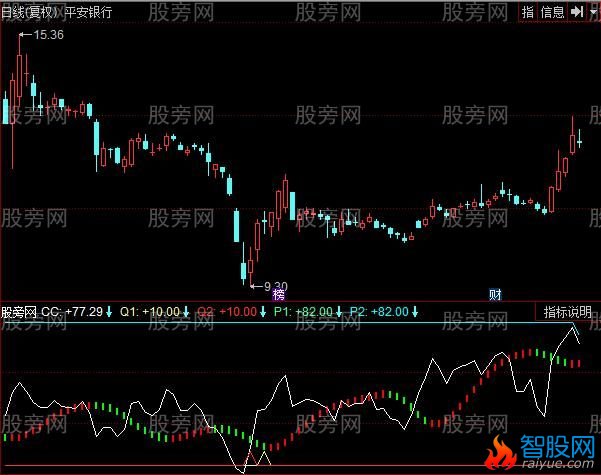This screenshot has height=475, width=601.
Task: Select the 日线(复权) period label
Action: pos(27,11)
